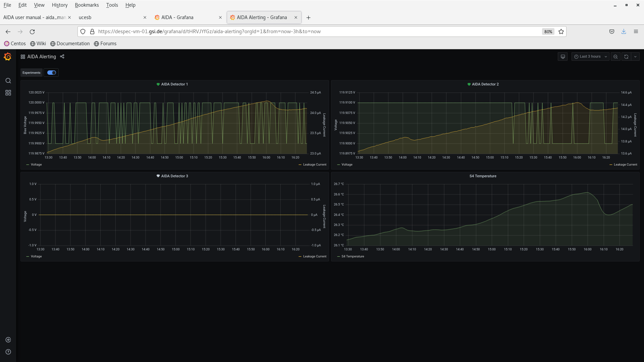Close the ucesb tab
Screen dimensions: 644x362
[x=145, y=17]
